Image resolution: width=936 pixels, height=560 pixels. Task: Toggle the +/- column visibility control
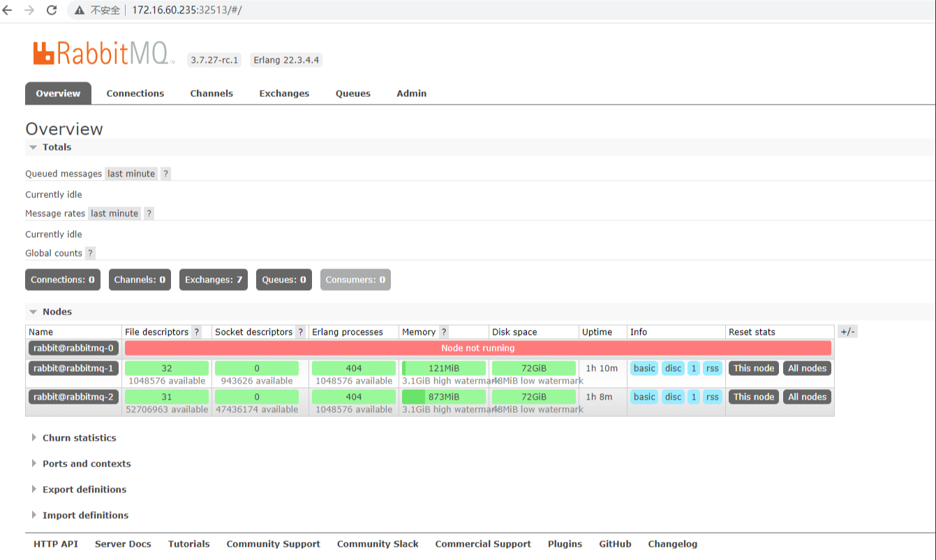[847, 332]
